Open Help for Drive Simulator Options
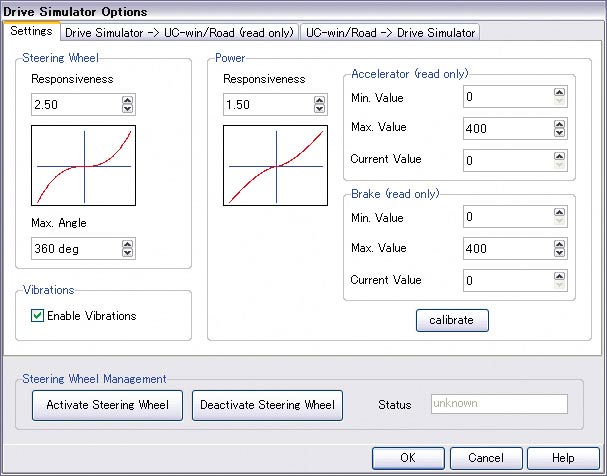 [x=563, y=458]
